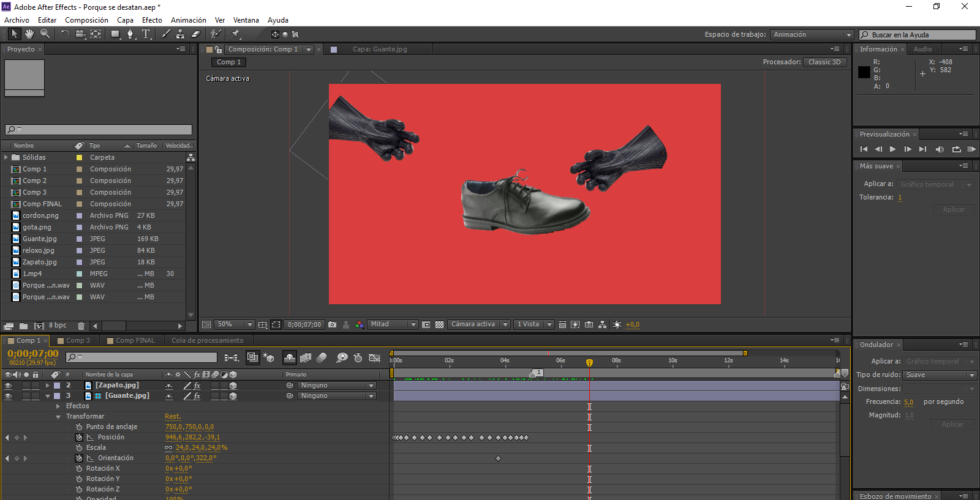980x500 pixels.
Task: Expand the Zapato.jpg layer properties
Action: [x=47, y=386]
